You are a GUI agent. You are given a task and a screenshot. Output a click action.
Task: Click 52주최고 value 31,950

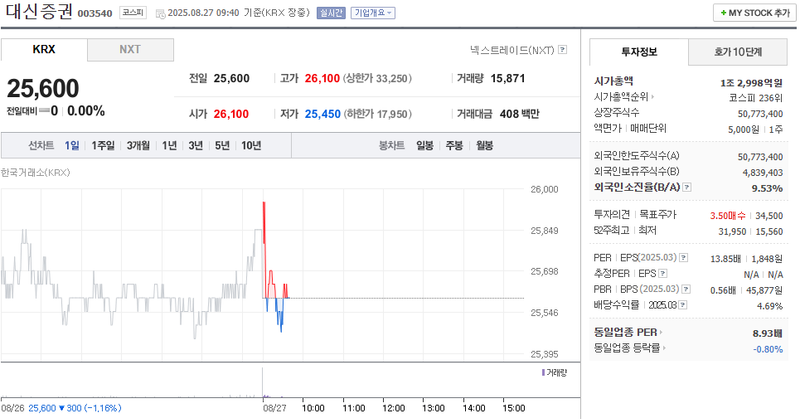[x=732, y=232]
